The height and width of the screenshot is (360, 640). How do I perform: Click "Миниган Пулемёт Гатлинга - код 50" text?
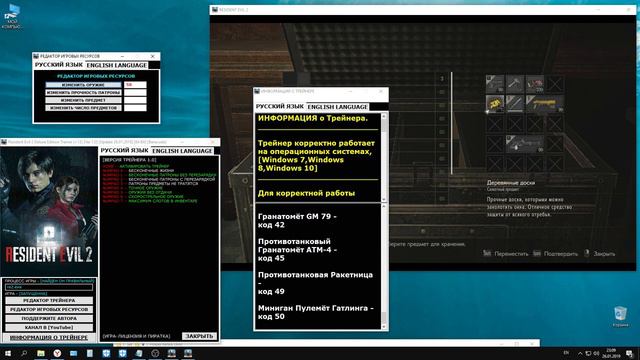pos(316,312)
